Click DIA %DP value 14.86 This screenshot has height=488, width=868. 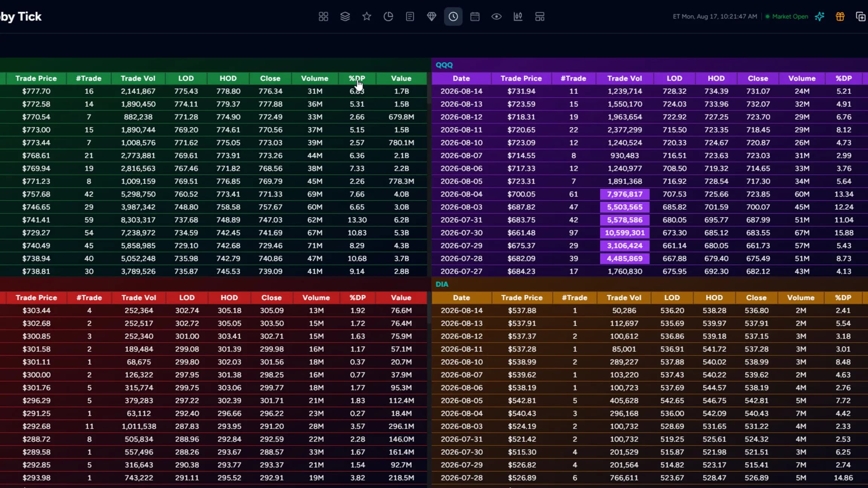click(843, 478)
